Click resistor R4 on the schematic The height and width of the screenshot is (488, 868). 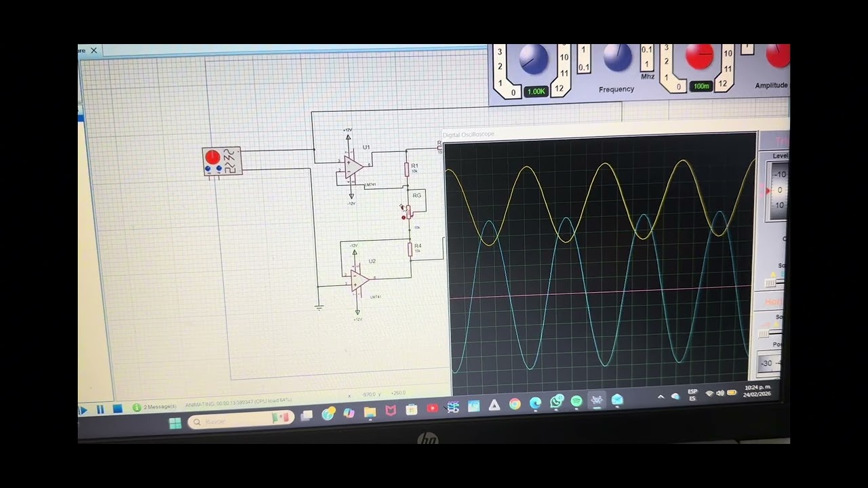pos(410,249)
